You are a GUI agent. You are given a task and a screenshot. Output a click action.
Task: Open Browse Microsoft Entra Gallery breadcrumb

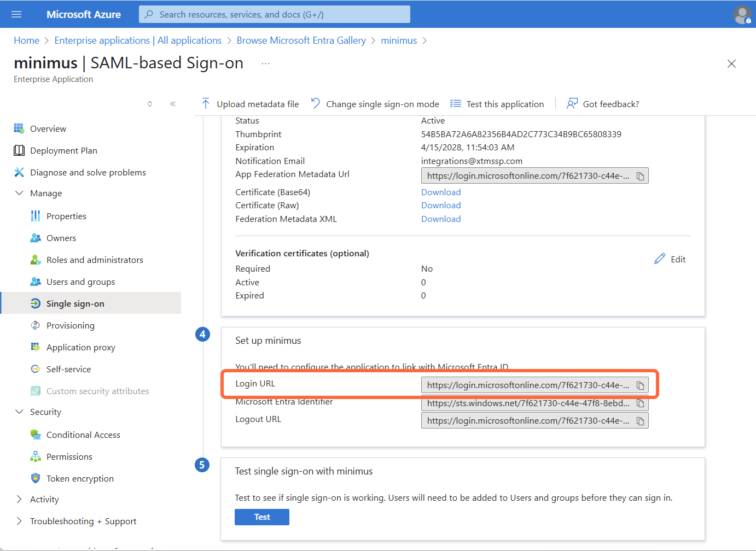tap(301, 40)
